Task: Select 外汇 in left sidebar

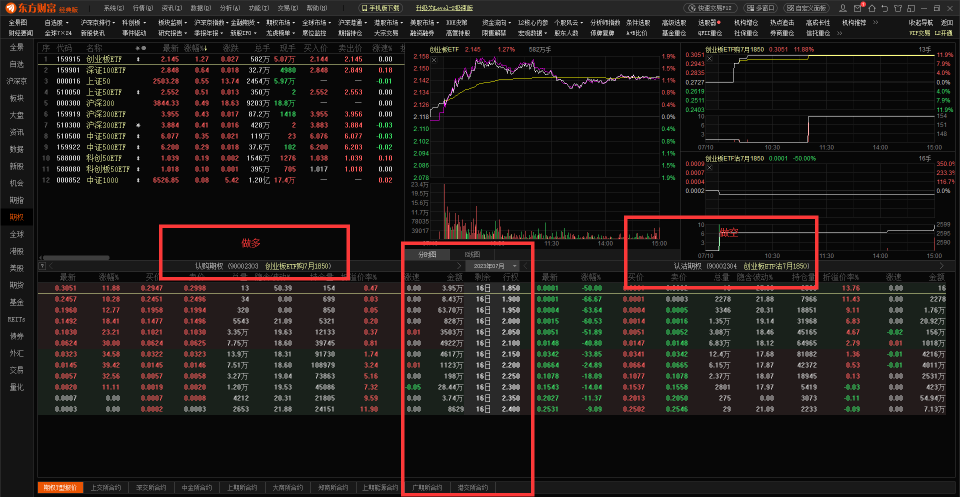Action: coord(17,353)
